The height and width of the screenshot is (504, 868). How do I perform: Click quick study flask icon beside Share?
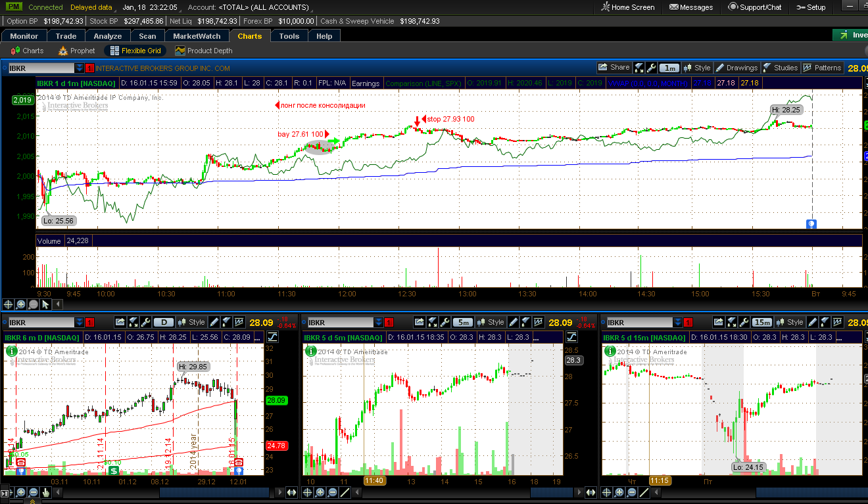[640, 68]
